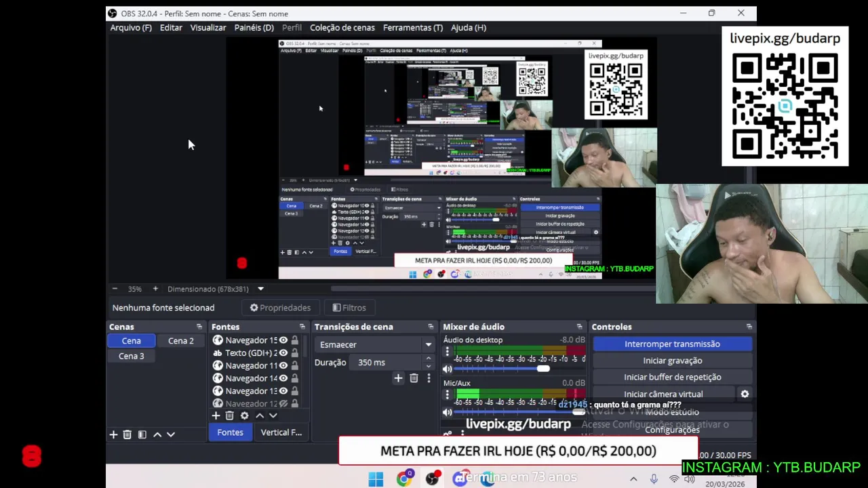Open virtual camera settings gear
The width and height of the screenshot is (868, 488).
[745, 394]
